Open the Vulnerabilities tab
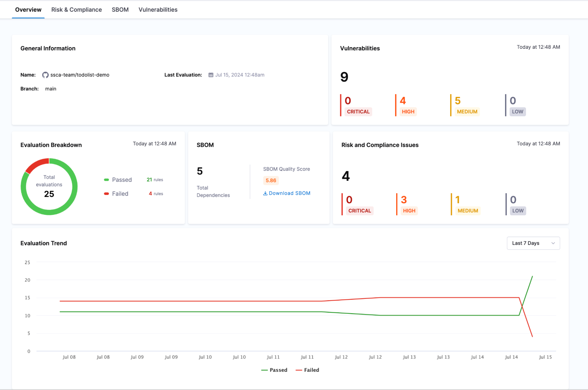This screenshot has height=390, width=588. click(x=158, y=10)
